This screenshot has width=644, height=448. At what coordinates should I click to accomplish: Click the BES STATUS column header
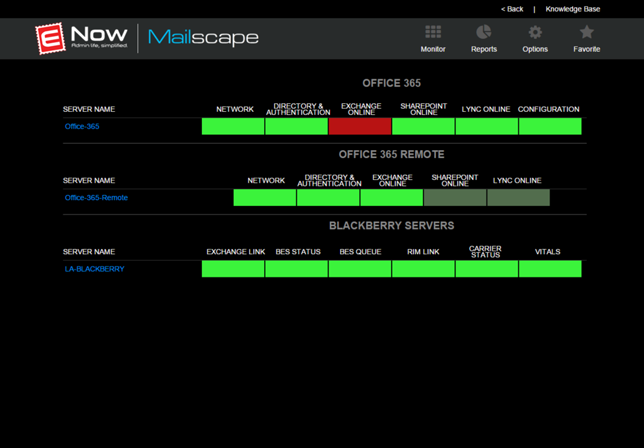298,252
